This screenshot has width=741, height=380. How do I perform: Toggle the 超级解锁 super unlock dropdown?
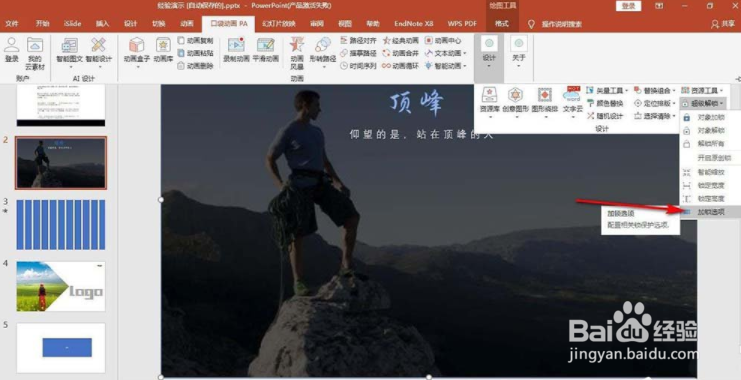703,103
